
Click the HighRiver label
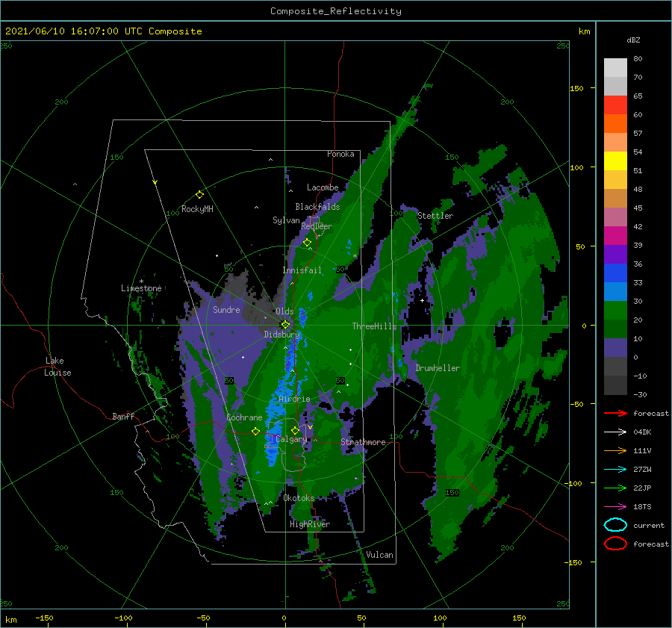[x=310, y=524]
